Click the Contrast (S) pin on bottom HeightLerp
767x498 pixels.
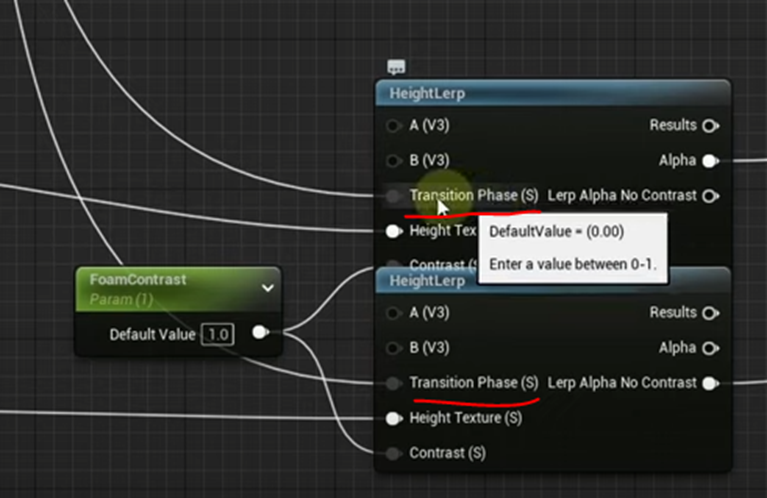(x=393, y=453)
